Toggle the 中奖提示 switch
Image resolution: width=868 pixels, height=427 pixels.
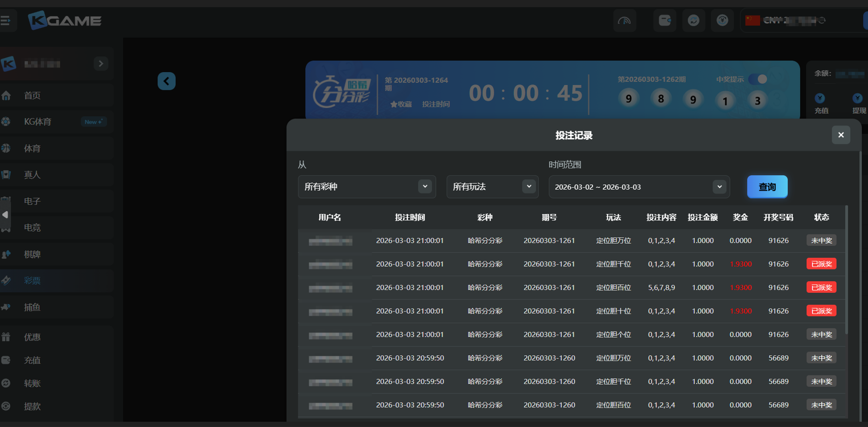[x=758, y=79]
